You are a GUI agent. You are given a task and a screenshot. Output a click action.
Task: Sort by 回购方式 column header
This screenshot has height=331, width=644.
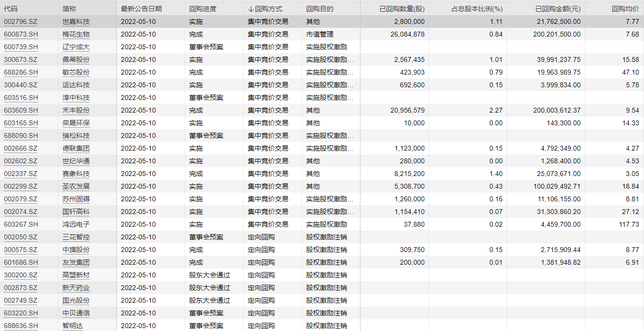[x=265, y=9]
